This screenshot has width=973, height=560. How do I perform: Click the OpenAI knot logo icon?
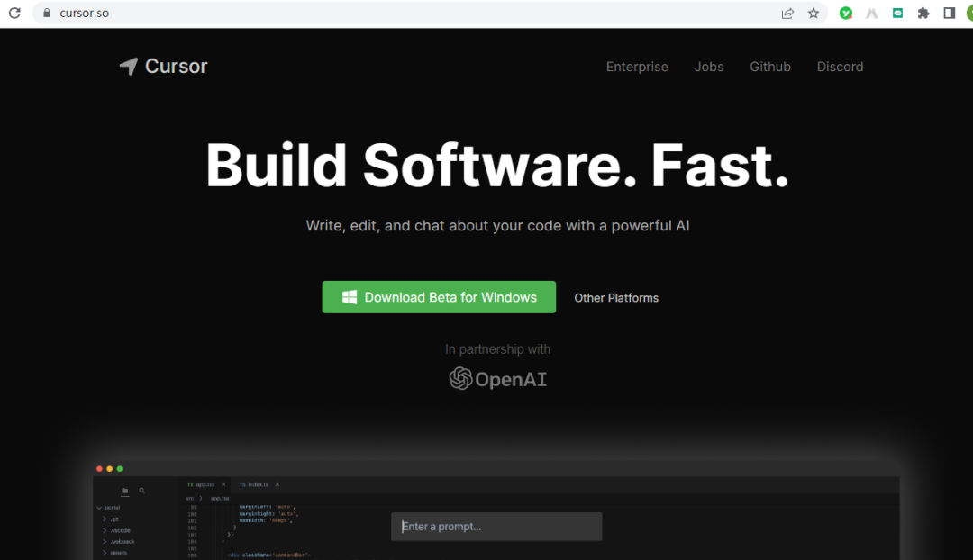460,379
